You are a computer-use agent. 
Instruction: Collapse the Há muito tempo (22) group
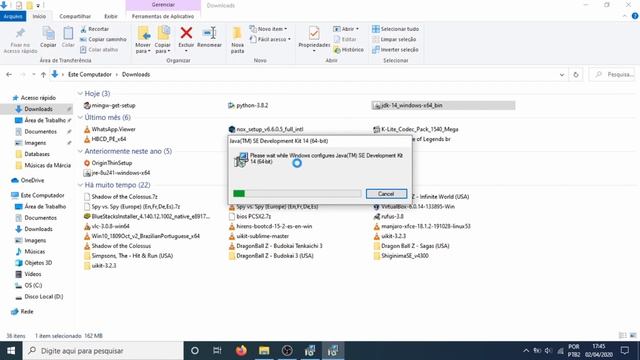[x=80, y=185]
